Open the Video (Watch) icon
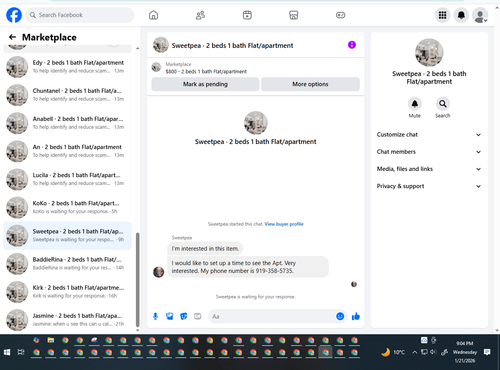 (247, 15)
